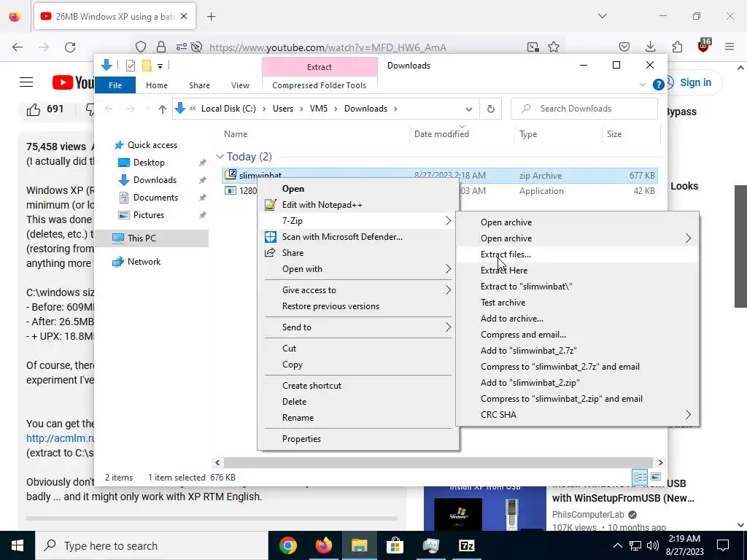Screen dimensions: 747x560
Task: Click Rename in the context menu
Action: [357, 418]
